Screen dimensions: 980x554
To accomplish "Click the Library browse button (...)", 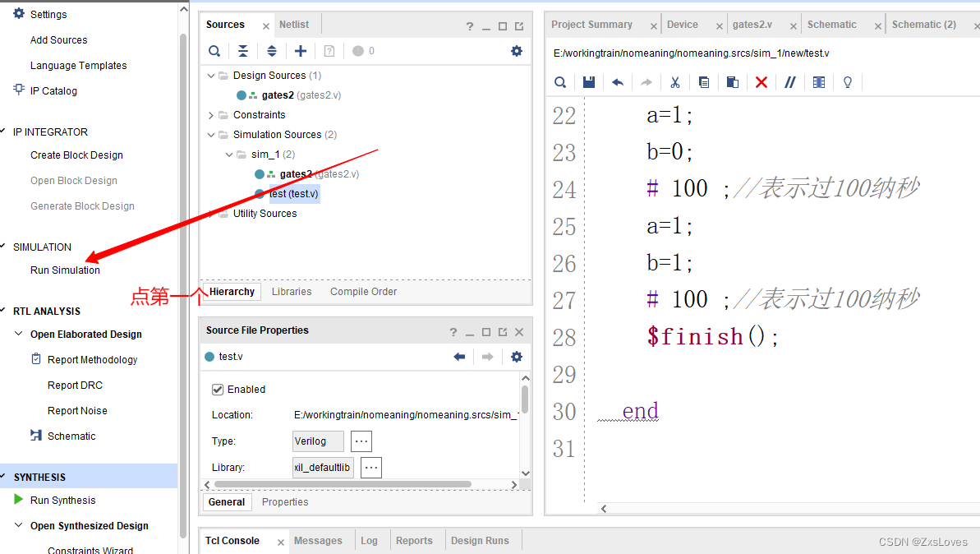I will point(370,467).
